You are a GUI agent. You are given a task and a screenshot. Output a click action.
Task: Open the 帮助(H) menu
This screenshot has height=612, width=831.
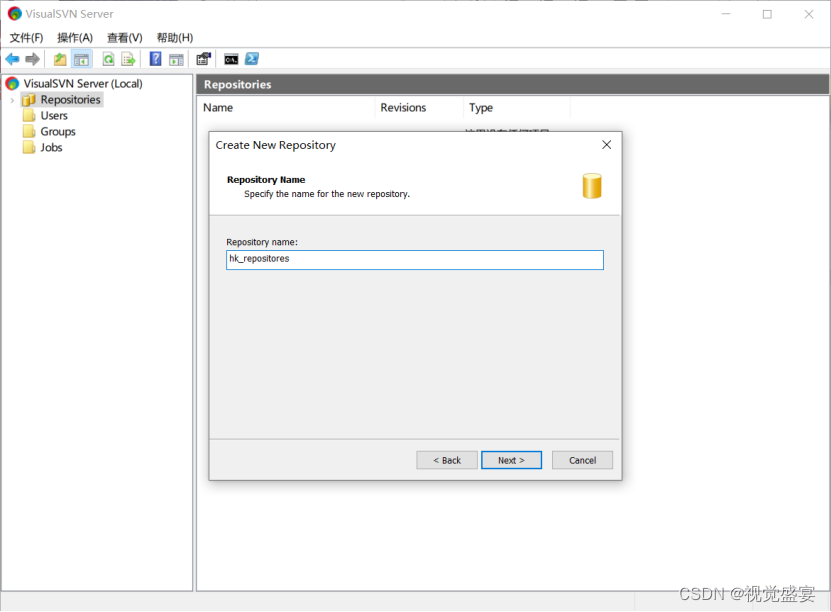[175, 38]
